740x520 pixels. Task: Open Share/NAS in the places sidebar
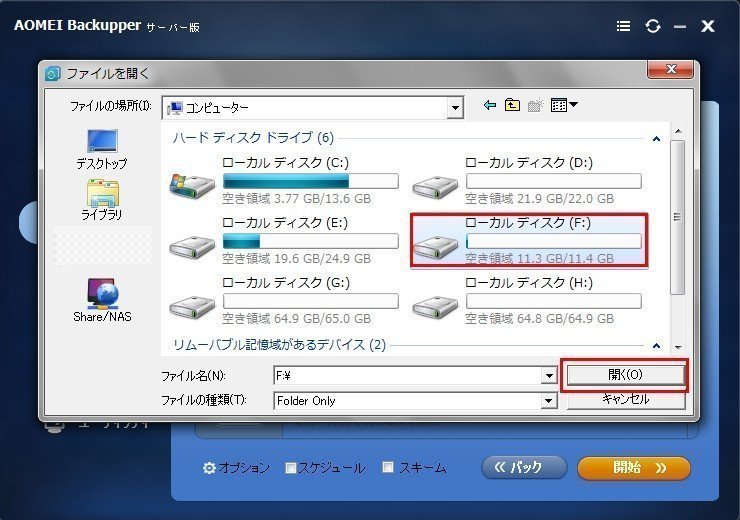pos(102,300)
